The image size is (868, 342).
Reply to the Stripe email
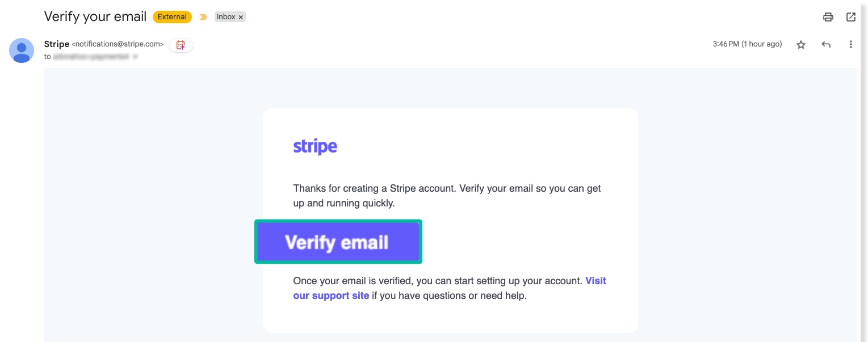coord(826,44)
